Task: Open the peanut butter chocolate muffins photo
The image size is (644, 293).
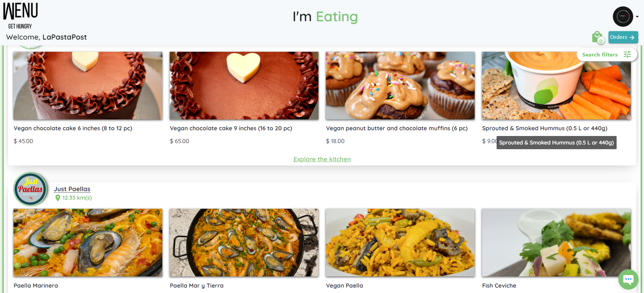Action: click(x=400, y=86)
